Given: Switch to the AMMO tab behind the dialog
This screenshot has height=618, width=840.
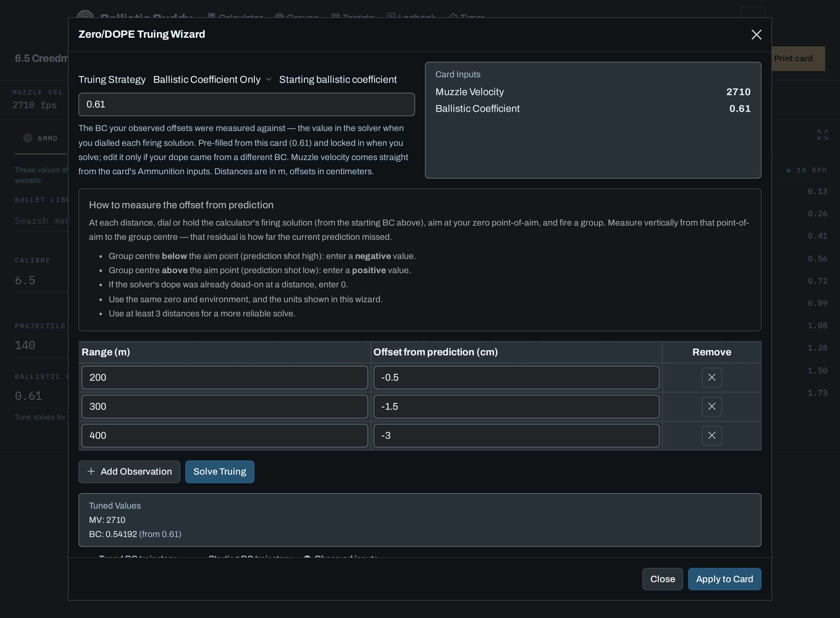Looking at the screenshot, I should pos(41,138).
